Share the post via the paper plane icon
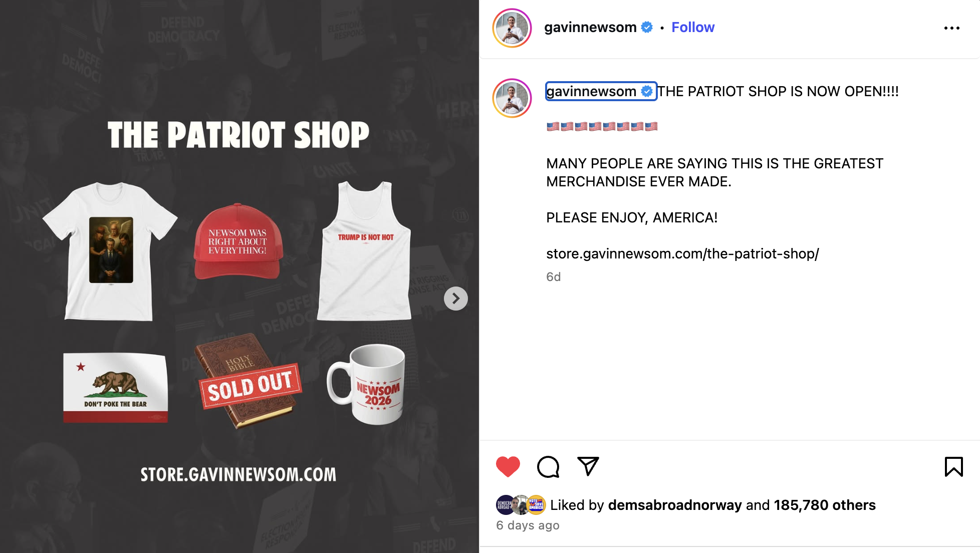 [x=588, y=466]
